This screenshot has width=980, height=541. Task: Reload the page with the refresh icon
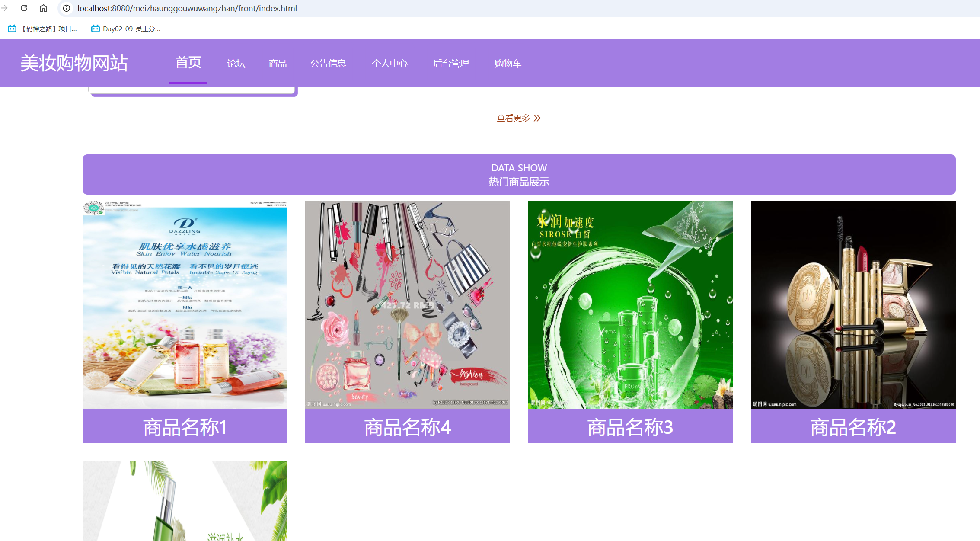(24, 8)
